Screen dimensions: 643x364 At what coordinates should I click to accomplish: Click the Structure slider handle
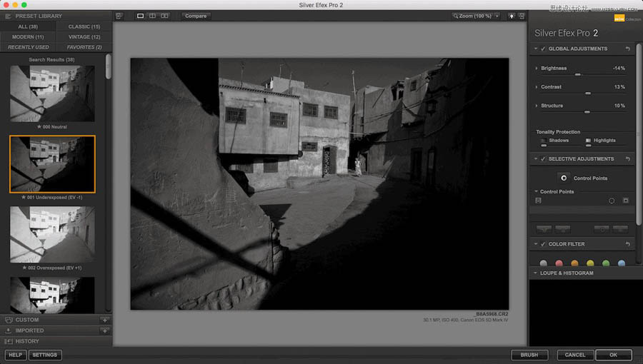pos(587,112)
